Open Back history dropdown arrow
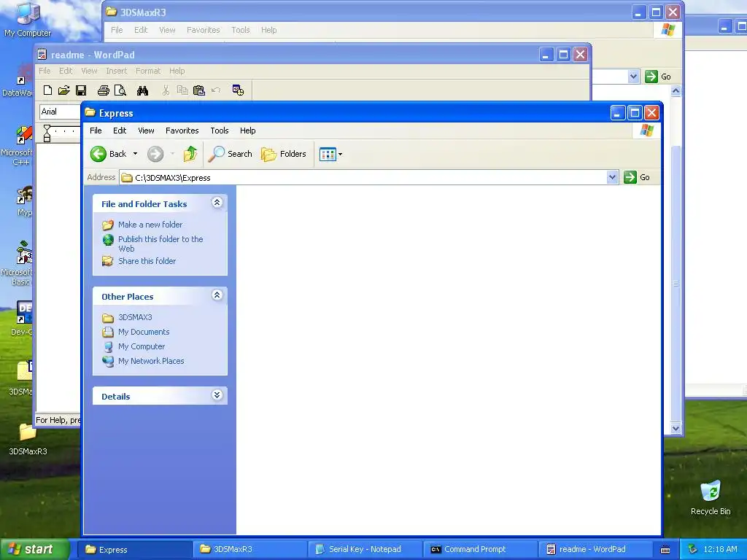 click(135, 154)
